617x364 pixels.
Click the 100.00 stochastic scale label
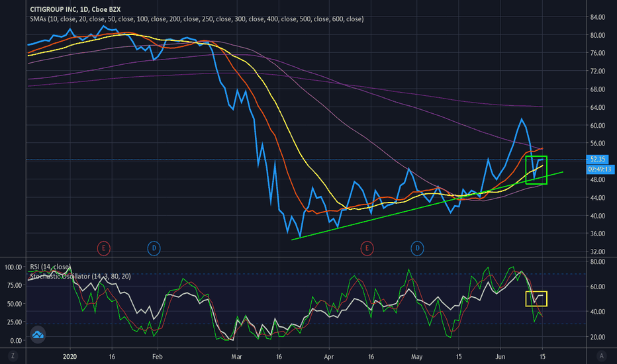[x=13, y=267]
